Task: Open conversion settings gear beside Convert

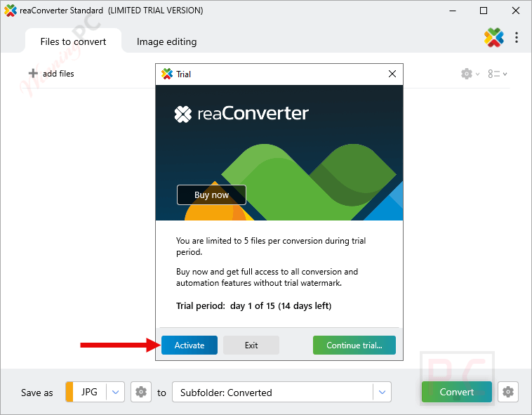Action: point(508,392)
